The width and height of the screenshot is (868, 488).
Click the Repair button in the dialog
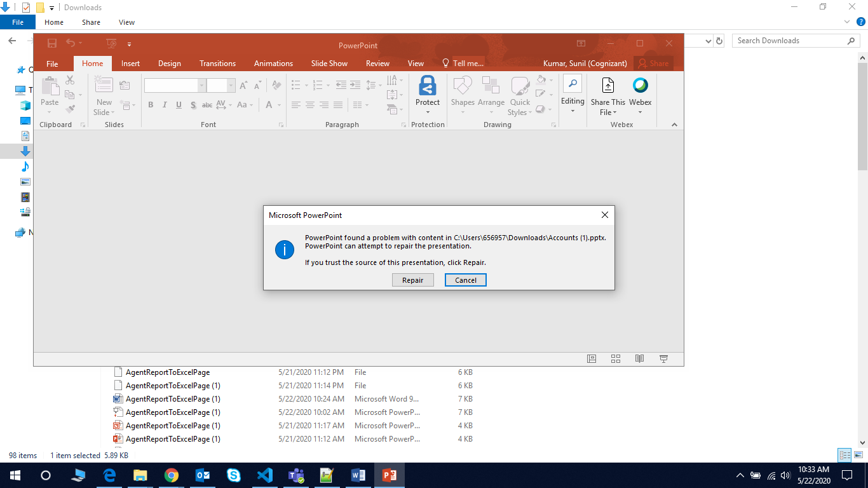tap(412, 280)
